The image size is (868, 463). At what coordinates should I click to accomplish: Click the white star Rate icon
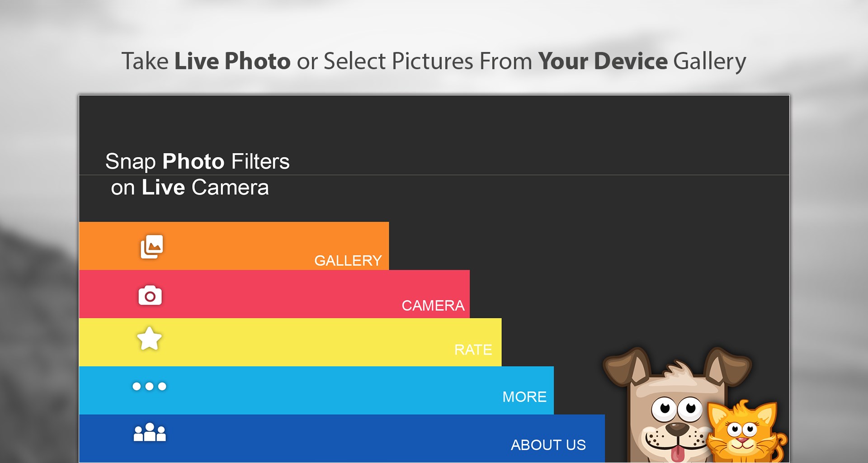[x=149, y=339]
